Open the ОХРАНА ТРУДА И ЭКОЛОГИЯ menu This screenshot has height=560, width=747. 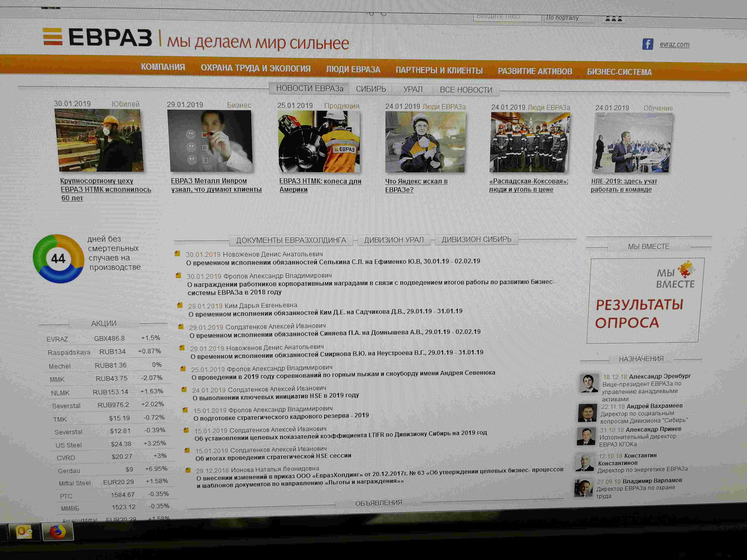256,68
